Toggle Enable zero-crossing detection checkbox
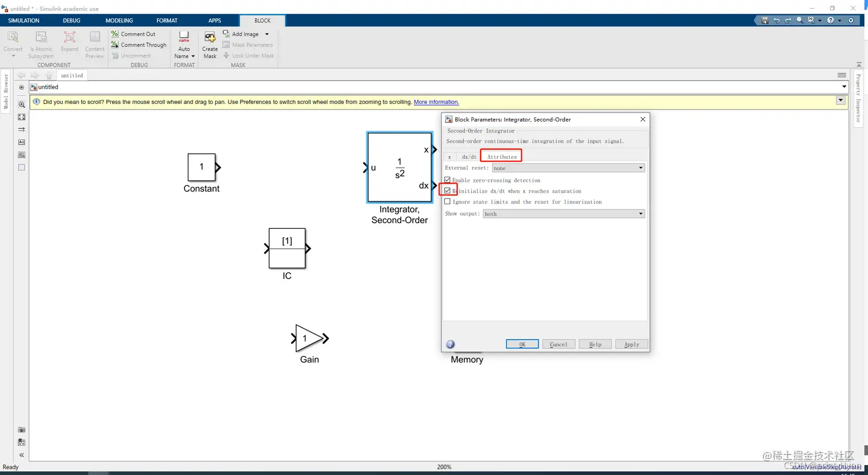This screenshot has width=868, height=475. coord(448,180)
